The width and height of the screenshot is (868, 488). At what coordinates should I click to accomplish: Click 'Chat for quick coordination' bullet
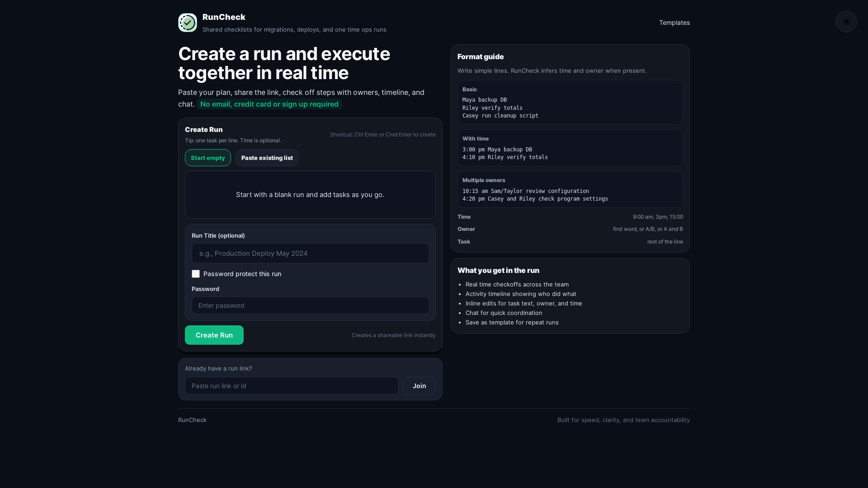tap(504, 313)
